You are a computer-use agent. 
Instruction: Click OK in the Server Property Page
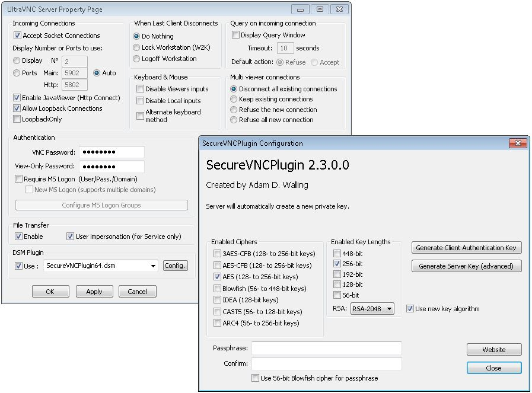(50, 292)
